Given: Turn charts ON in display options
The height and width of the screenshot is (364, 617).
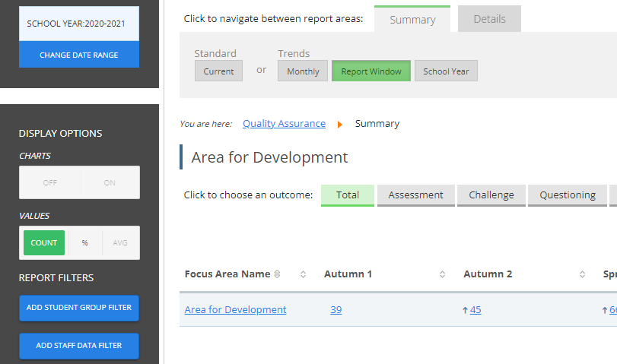Looking at the screenshot, I should coord(110,182).
